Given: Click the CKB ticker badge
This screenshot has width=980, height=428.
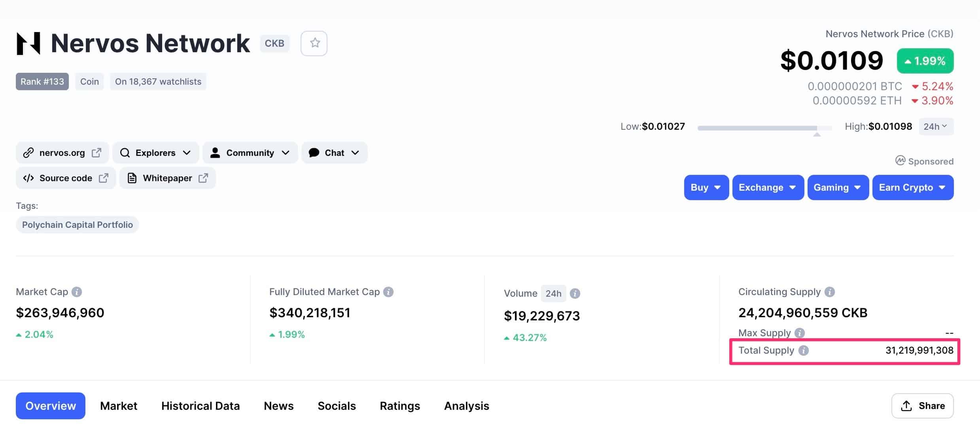Looking at the screenshot, I should click(274, 43).
